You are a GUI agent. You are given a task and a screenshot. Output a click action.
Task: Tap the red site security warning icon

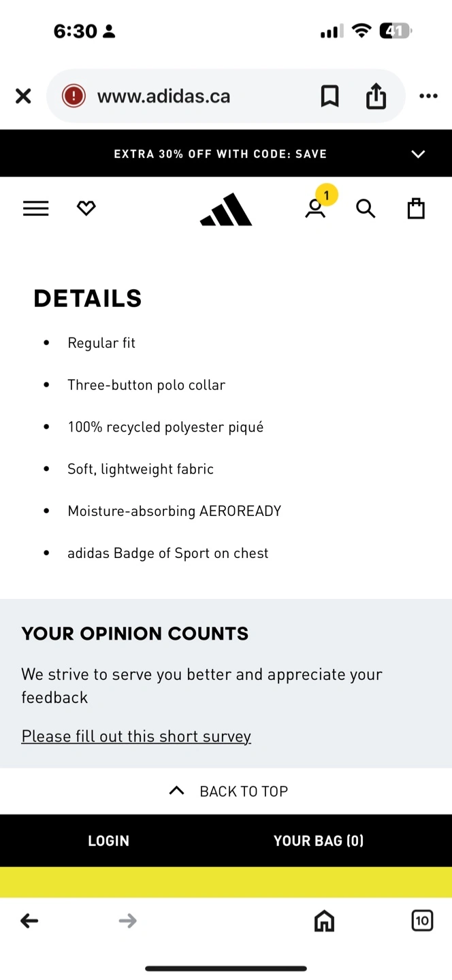74,97
